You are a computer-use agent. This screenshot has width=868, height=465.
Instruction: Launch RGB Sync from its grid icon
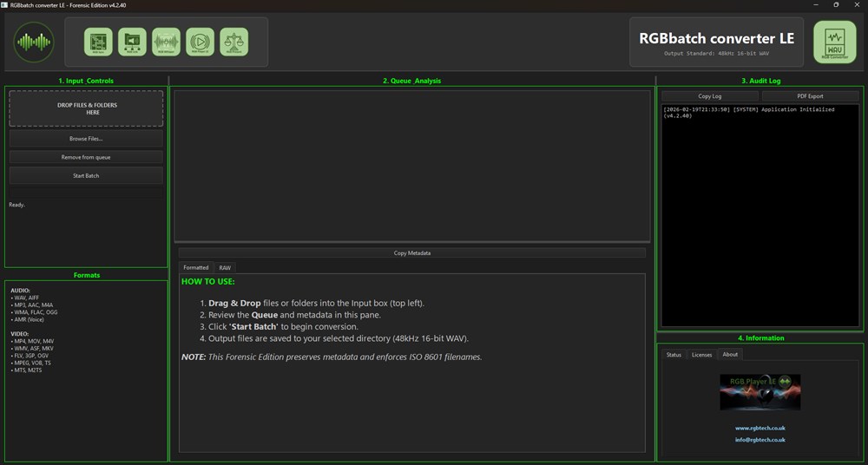point(98,42)
